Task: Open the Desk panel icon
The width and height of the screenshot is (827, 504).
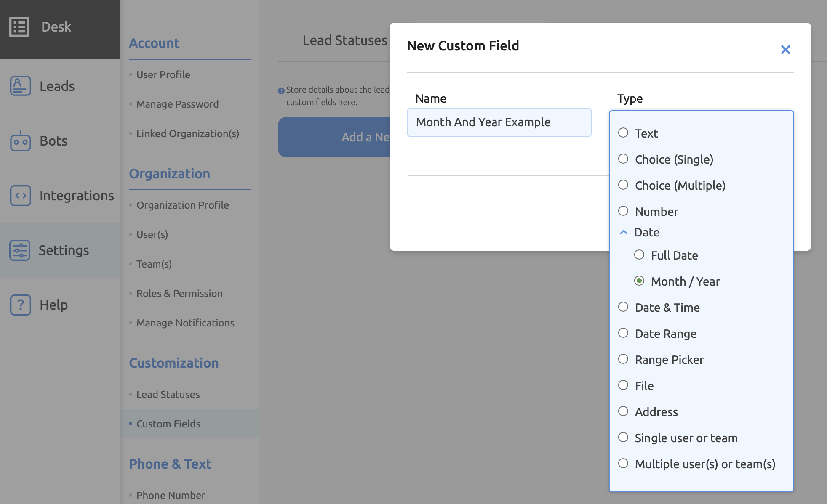Action: point(20,27)
